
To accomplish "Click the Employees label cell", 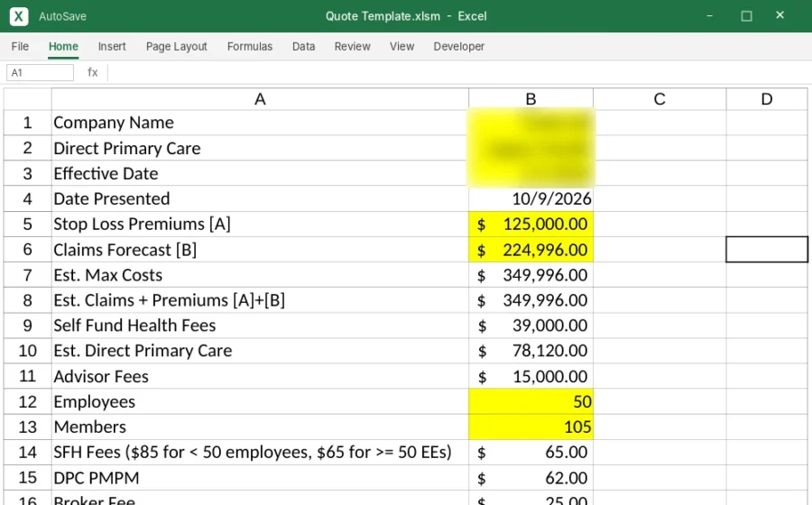I will (260, 401).
